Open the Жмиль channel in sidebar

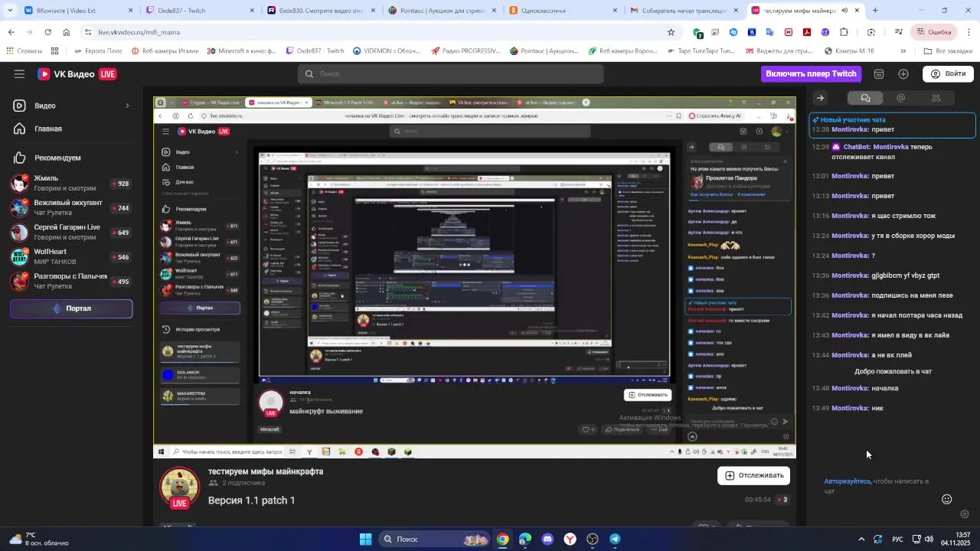(71, 184)
